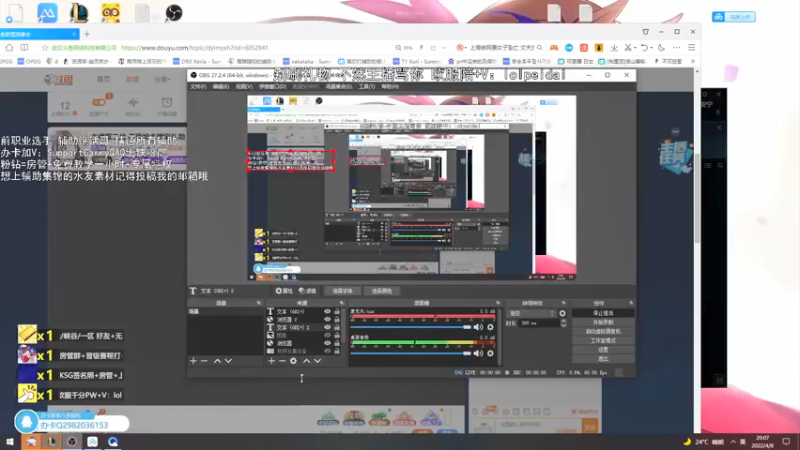800x450 pixels.
Task: Move the selected source up
Action: point(307,361)
